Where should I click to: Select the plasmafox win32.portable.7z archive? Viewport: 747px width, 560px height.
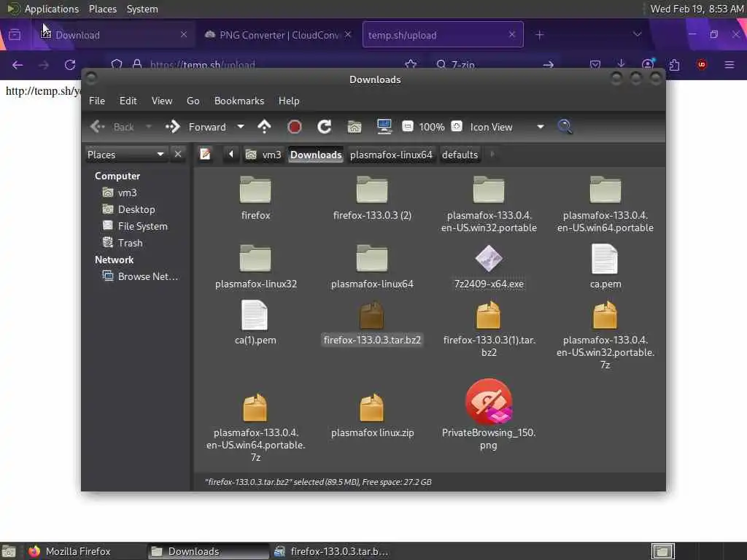point(605,335)
